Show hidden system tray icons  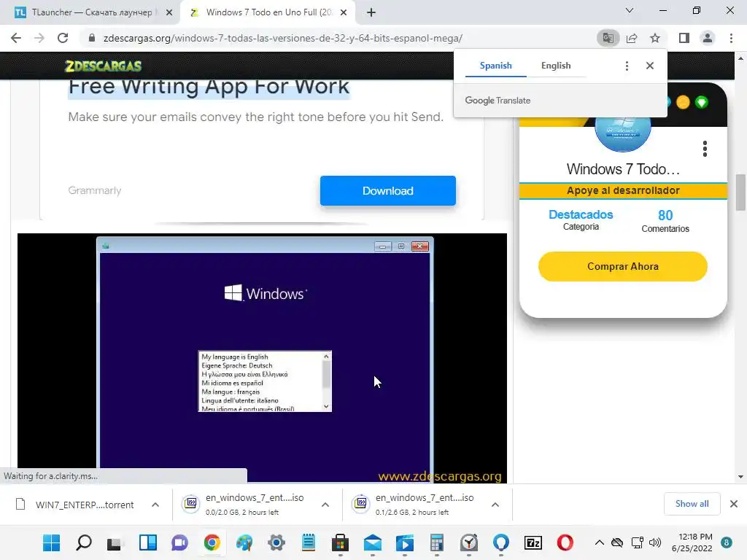(x=600, y=542)
